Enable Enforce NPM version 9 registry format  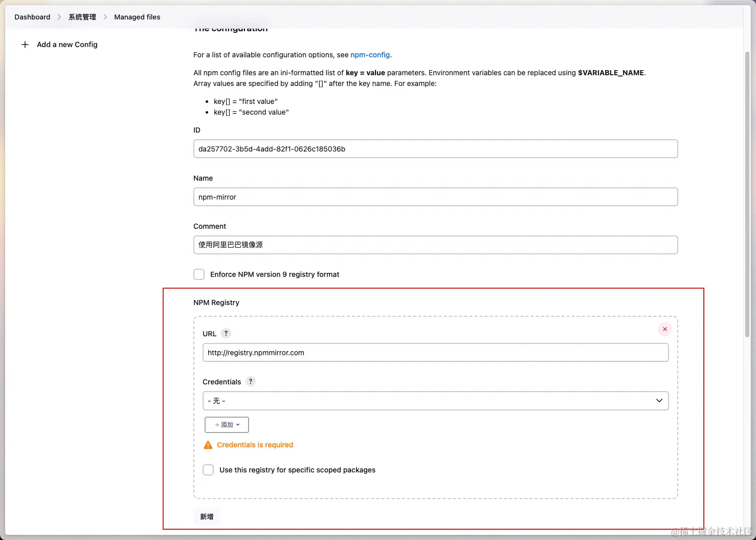(x=199, y=274)
